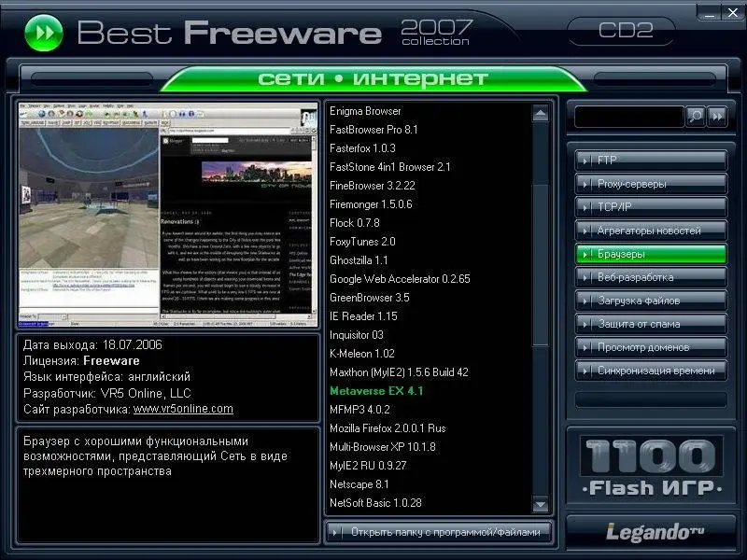Viewport: 747px width, 560px height.
Task: Focus the search input field
Action: 629,117
